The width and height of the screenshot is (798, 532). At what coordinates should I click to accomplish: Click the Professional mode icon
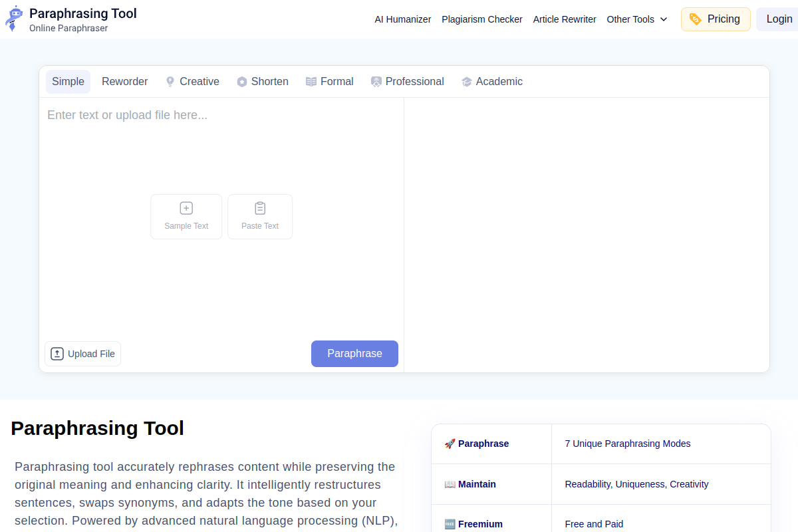pos(376,82)
